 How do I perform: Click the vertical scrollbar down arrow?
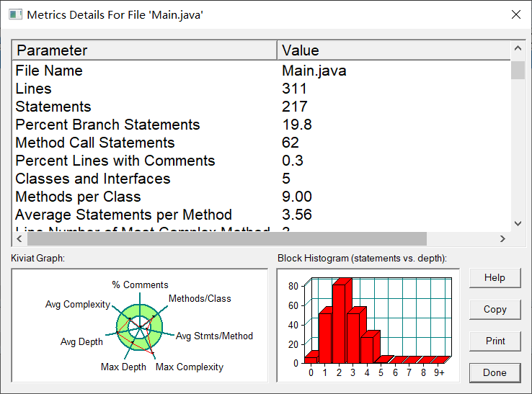click(x=518, y=223)
